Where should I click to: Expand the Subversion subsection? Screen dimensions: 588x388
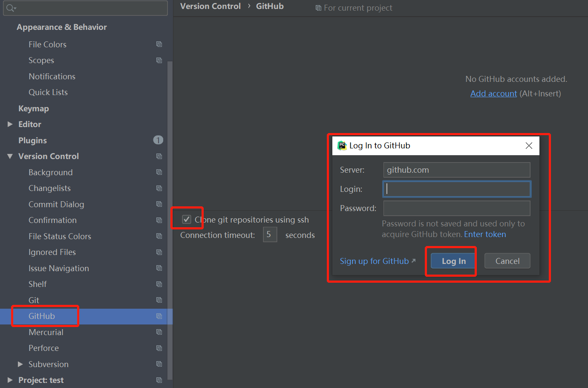coord(20,364)
